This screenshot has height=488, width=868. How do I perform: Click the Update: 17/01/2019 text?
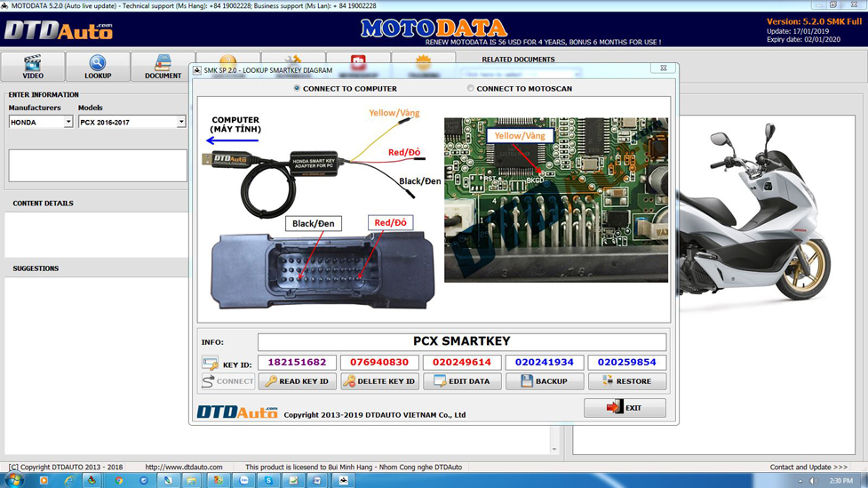click(798, 31)
